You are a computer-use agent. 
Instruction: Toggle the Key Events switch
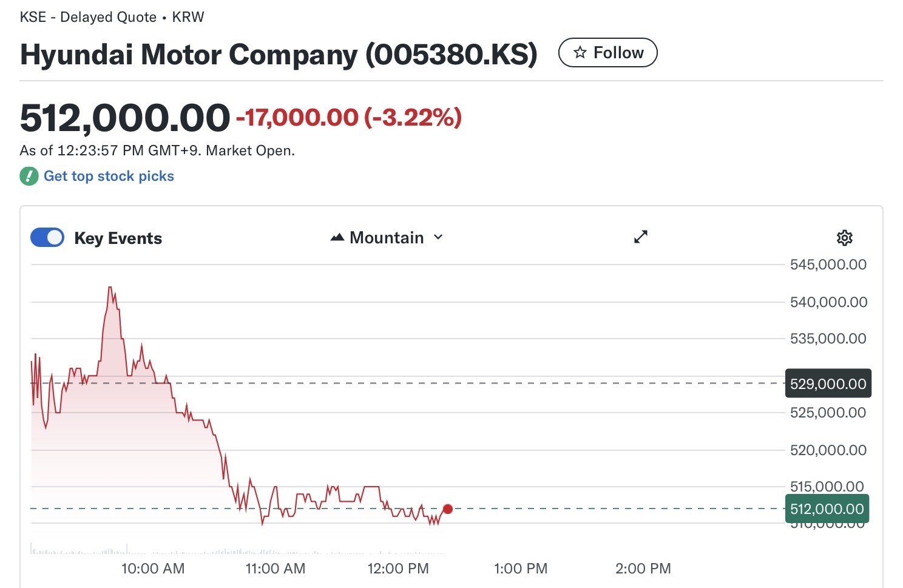[47, 238]
